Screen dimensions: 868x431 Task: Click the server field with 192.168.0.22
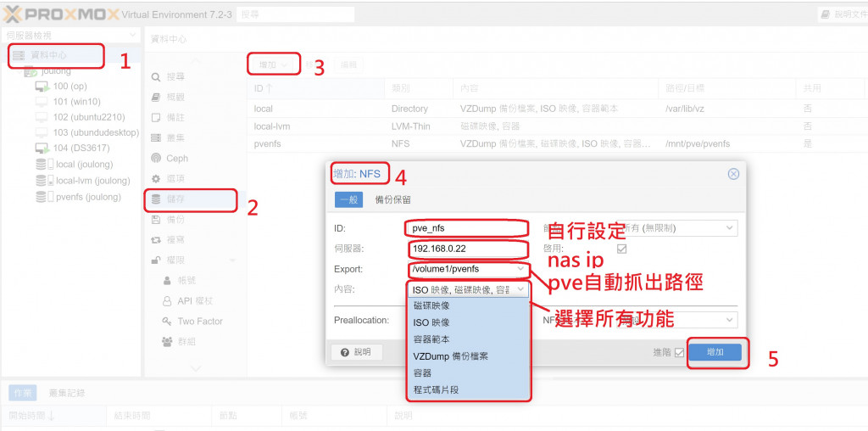pyautogui.click(x=467, y=249)
